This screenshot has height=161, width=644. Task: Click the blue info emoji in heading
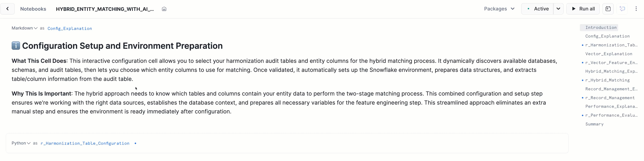coord(16,46)
